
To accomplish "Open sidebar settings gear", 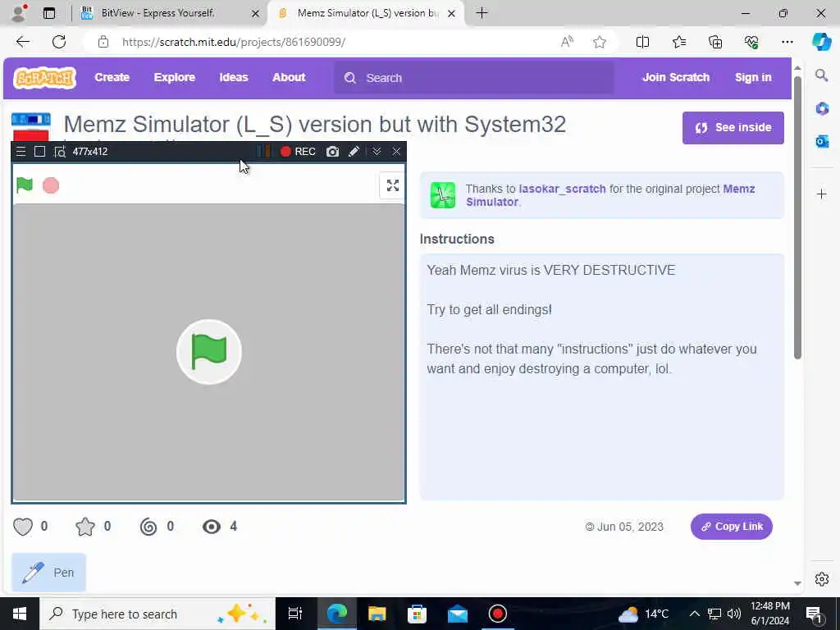I will (822, 579).
